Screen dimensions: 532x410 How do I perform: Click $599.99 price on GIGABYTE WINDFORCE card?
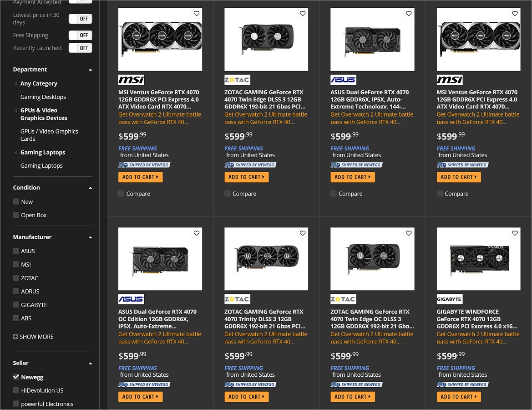pos(451,356)
